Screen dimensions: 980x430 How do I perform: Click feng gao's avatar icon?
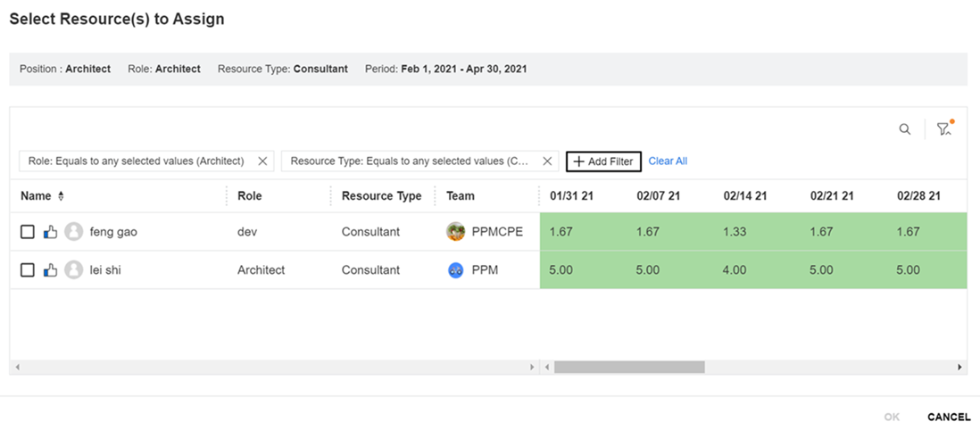[74, 232]
